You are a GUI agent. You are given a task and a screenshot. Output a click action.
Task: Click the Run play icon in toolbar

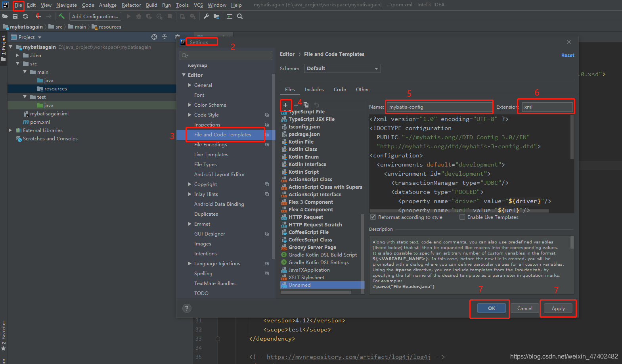click(128, 16)
